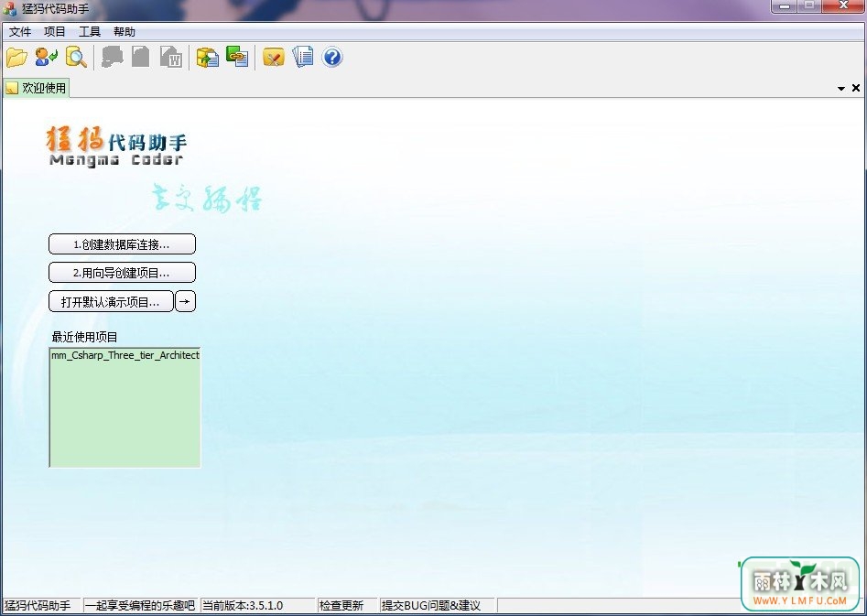Image resolution: width=867 pixels, height=616 pixels.
Task: Click 猛犸代码助手 in the status bar
Action: pyautogui.click(x=38, y=606)
